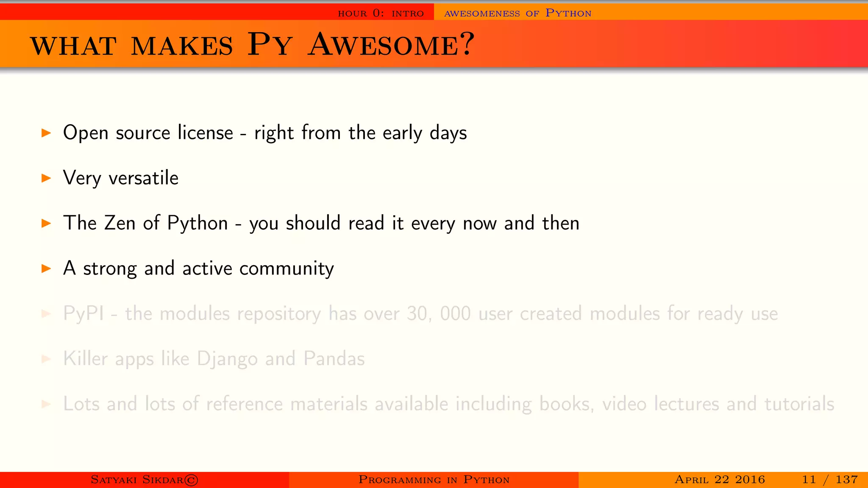Click the 'Open source license' bullet text
This screenshot has width=868, height=488.
click(x=265, y=133)
